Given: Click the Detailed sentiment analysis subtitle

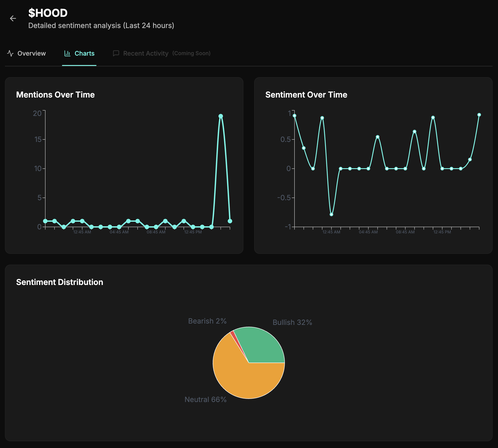Looking at the screenshot, I should pyautogui.click(x=101, y=26).
